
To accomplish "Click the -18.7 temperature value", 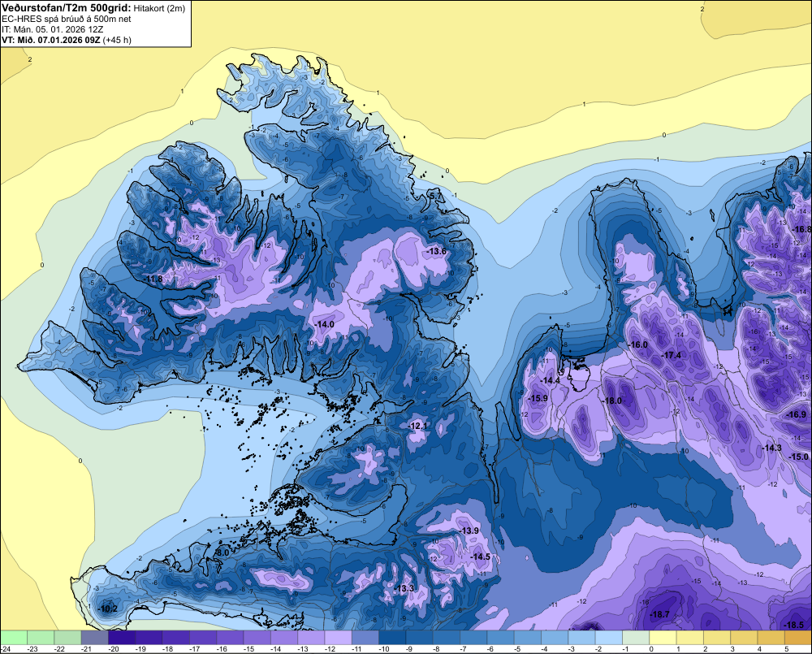I will tap(659, 615).
